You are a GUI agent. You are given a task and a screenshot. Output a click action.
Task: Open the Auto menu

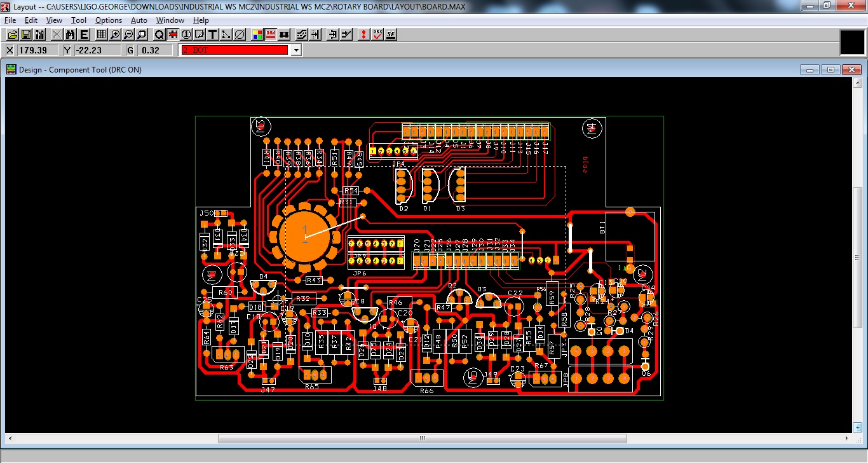pyautogui.click(x=139, y=20)
